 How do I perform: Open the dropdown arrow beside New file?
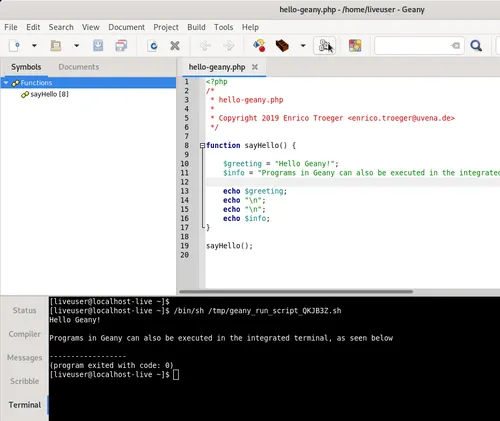(34, 45)
